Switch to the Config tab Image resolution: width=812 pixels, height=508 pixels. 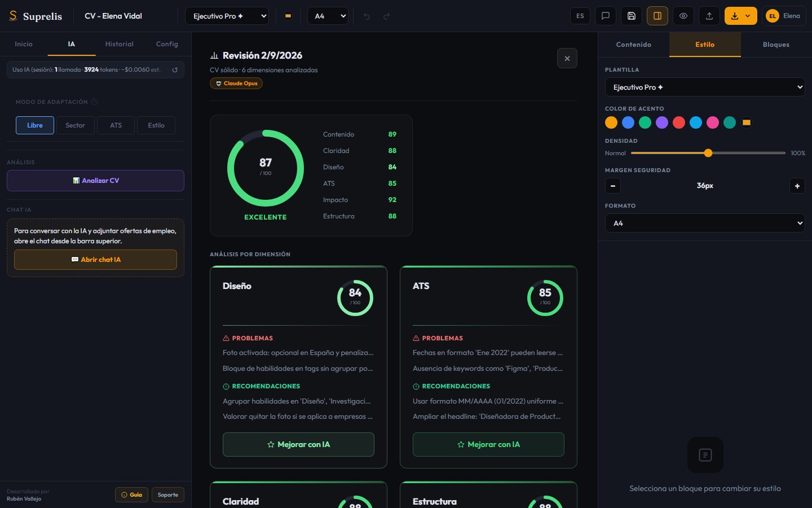(x=167, y=44)
